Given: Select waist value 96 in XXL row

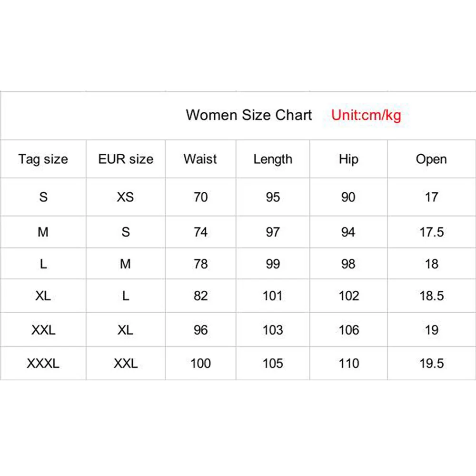Looking at the screenshot, I should click(x=201, y=330).
